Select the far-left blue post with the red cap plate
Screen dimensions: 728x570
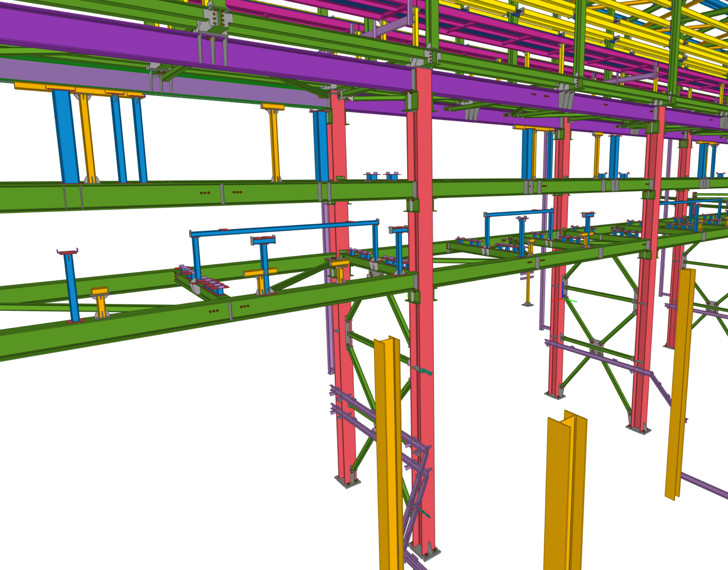click(x=72, y=286)
